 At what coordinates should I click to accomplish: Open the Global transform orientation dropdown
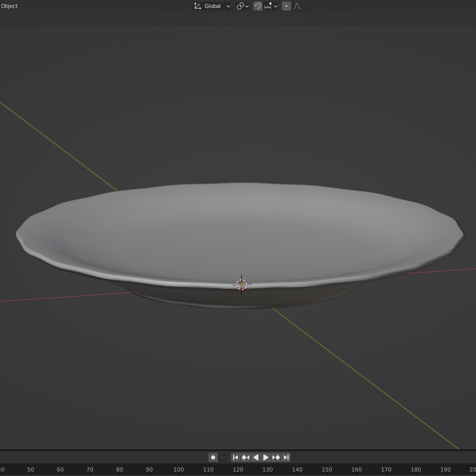pos(212,6)
